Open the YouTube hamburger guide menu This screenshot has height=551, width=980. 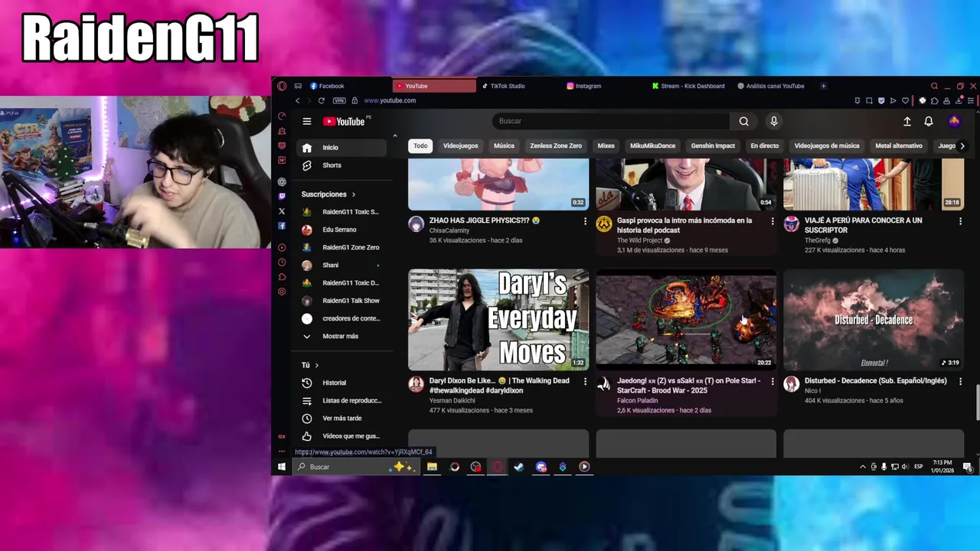click(x=307, y=121)
